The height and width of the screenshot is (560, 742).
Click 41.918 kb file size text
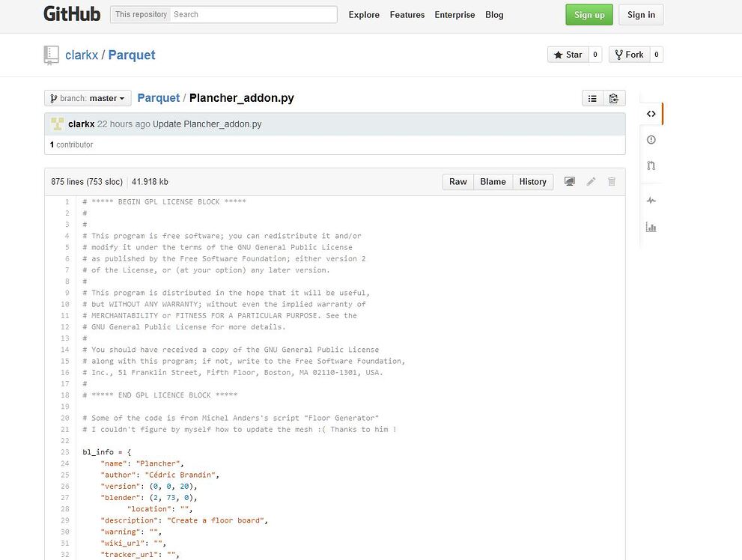point(150,182)
